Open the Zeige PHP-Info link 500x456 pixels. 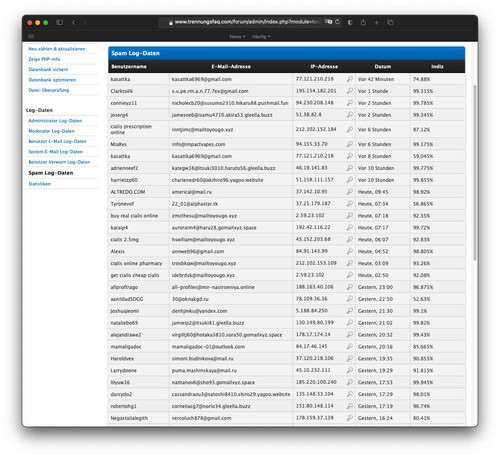point(44,59)
